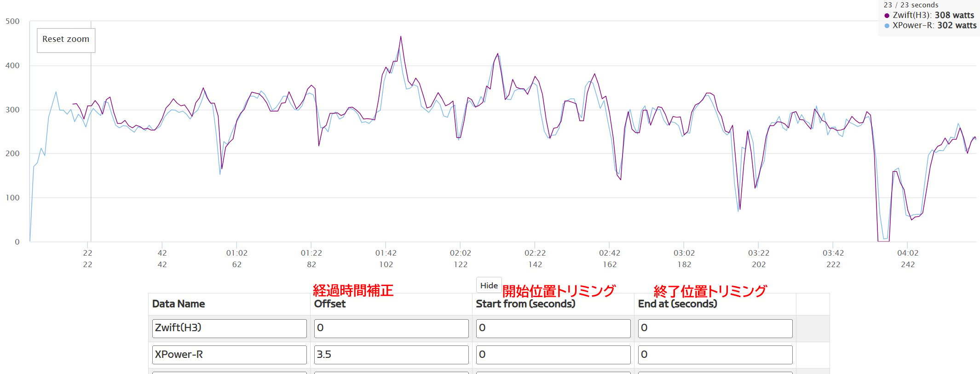Viewport: 980px width, 374px height.
Task: Click the Data Name column header
Action: tap(179, 304)
